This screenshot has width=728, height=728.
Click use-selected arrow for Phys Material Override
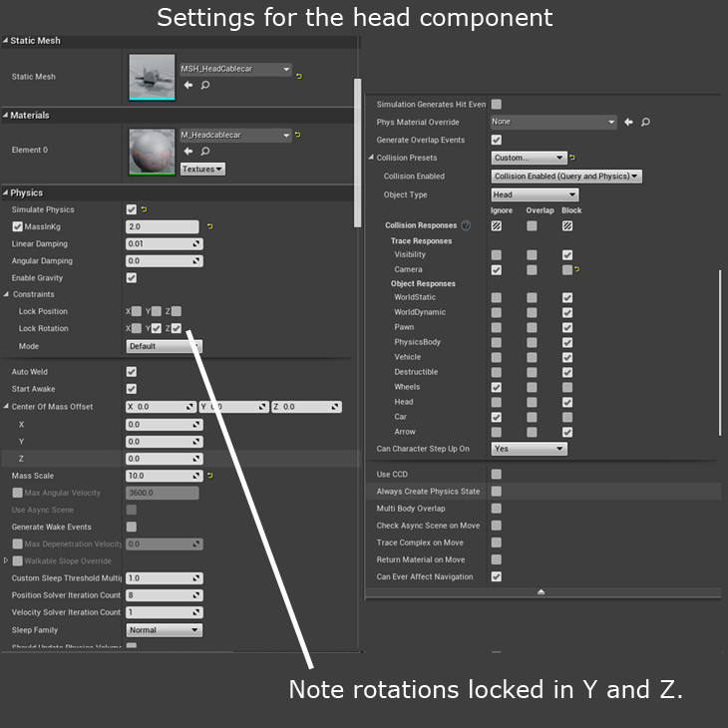(628, 122)
